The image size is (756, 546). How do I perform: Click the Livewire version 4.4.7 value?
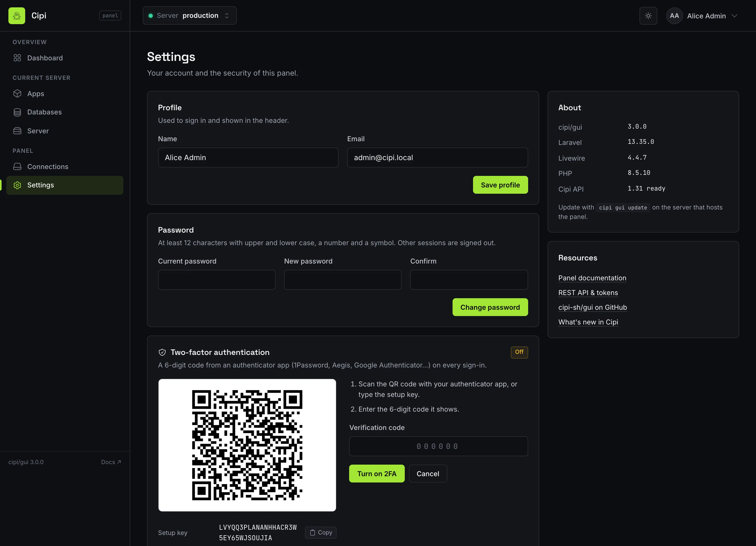tap(637, 157)
